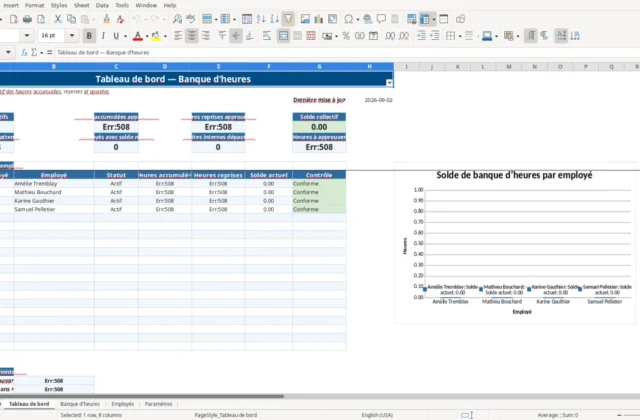
Task: Open the Styles menu
Action: 59,5
